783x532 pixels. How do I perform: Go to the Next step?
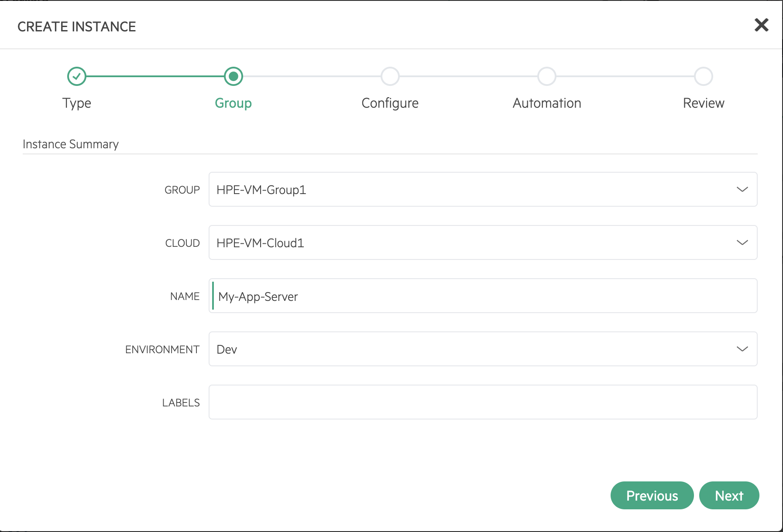coord(729,495)
